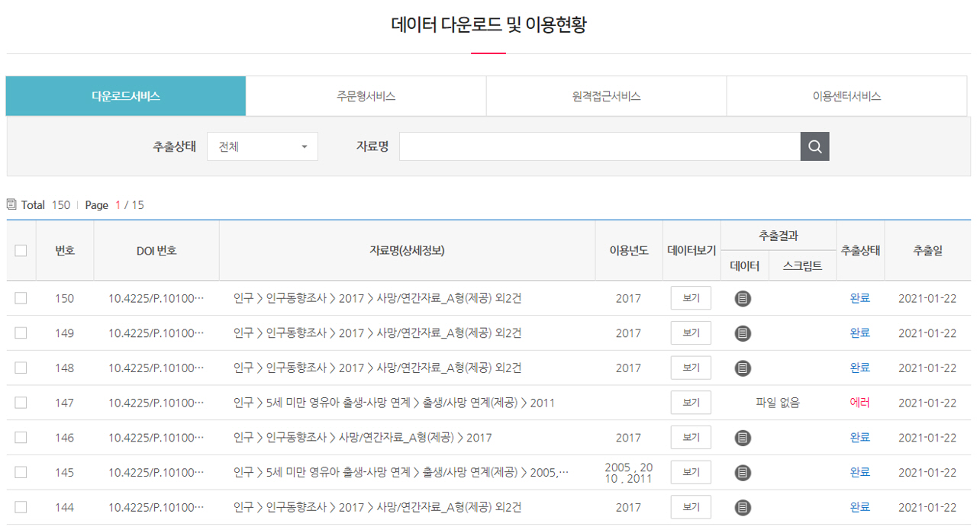Open the 원격접근서비스 tab

click(607, 95)
